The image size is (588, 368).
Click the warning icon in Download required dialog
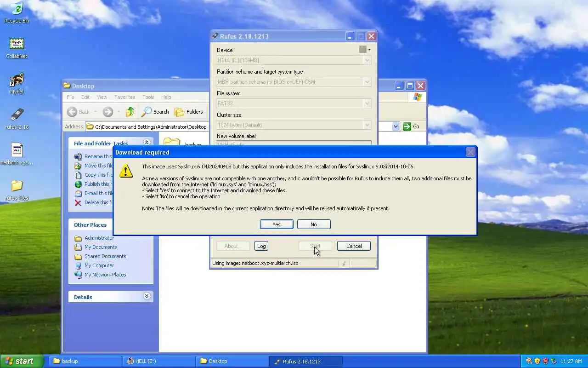click(126, 171)
